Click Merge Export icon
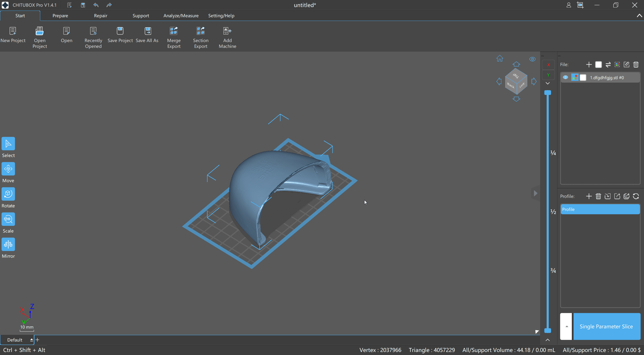 click(x=174, y=31)
